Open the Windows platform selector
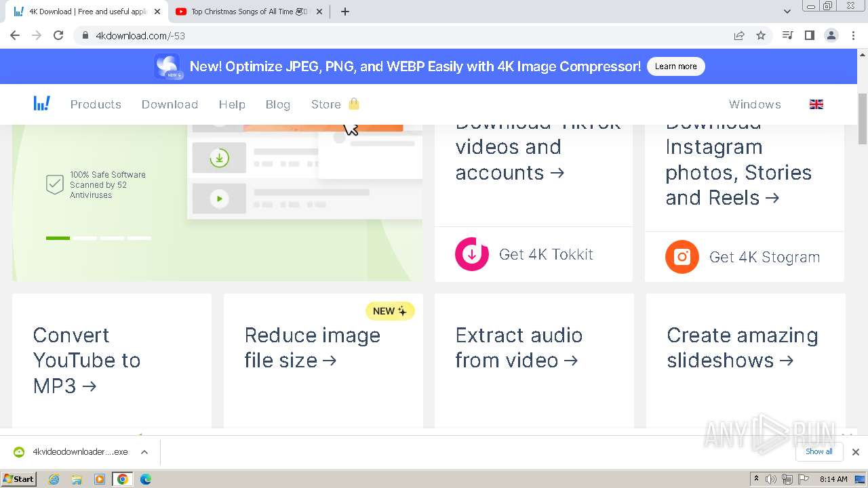This screenshot has height=488, width=868. point(755,104)
